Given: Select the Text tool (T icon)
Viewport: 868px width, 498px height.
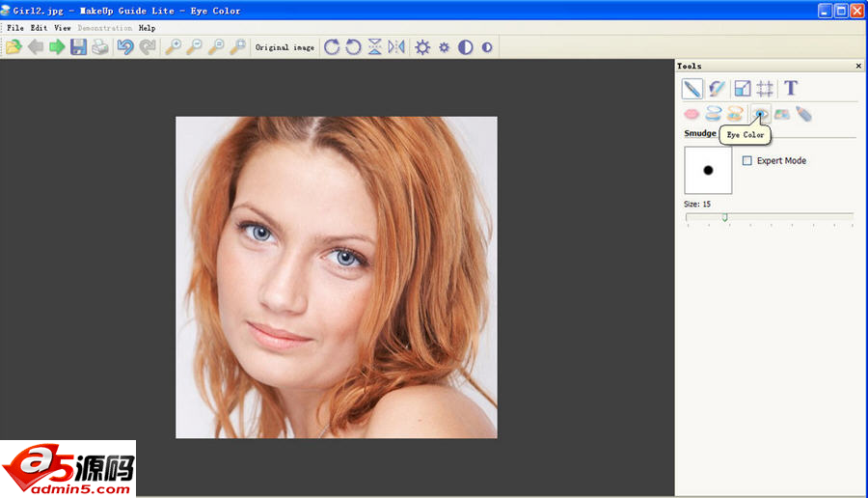Looking at the screenshot, I should coord(791,88).
